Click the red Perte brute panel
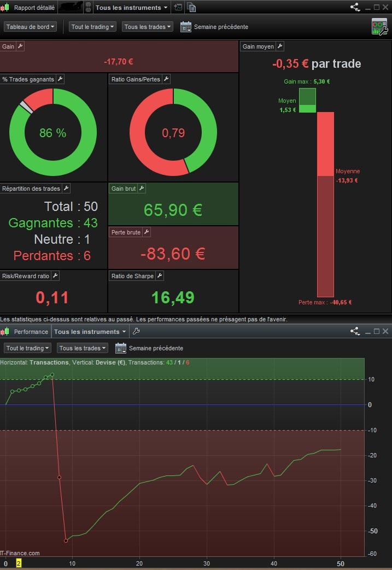 click(x=173, y=248)
